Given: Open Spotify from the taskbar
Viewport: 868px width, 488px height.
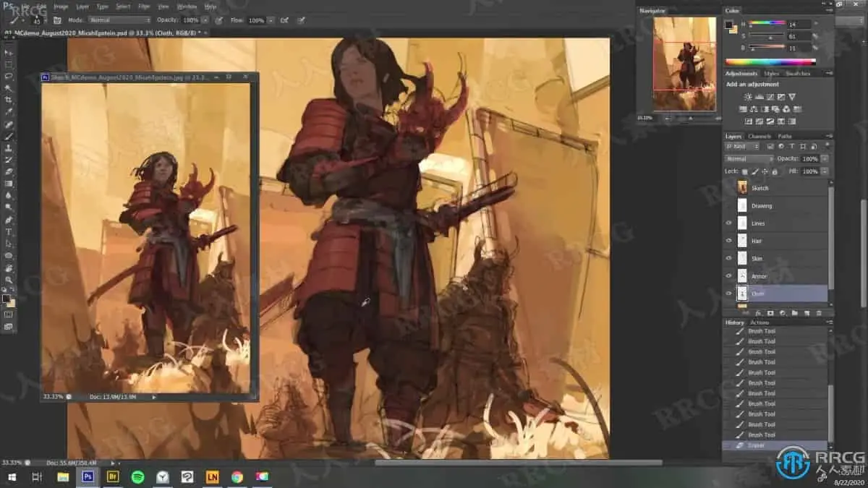Looking at the screenshot, I should tap(137, 476).
